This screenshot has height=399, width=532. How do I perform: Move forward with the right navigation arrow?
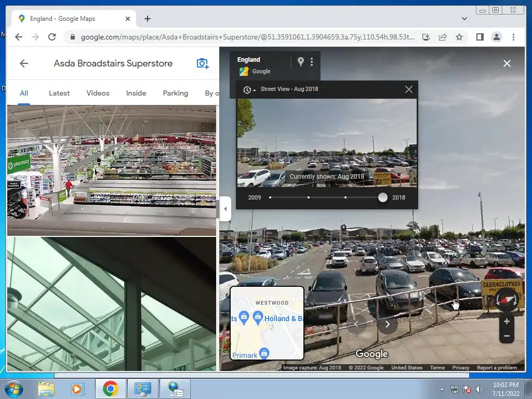(x=388, y=324)
